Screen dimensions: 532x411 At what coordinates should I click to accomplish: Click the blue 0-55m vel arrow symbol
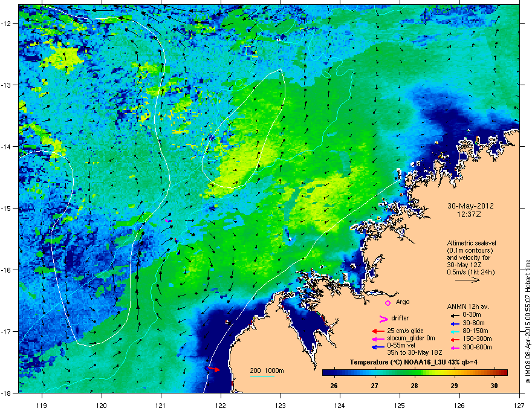click(378, 346)
